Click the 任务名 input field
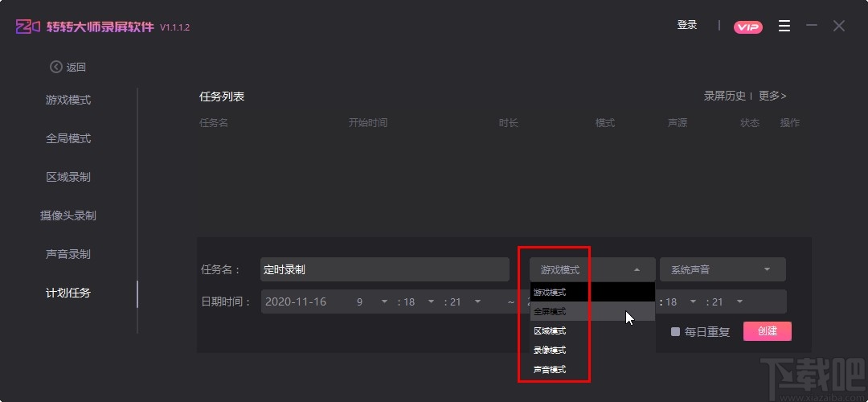868x402 pixels. pyautogui.click(x=385, y=269)
